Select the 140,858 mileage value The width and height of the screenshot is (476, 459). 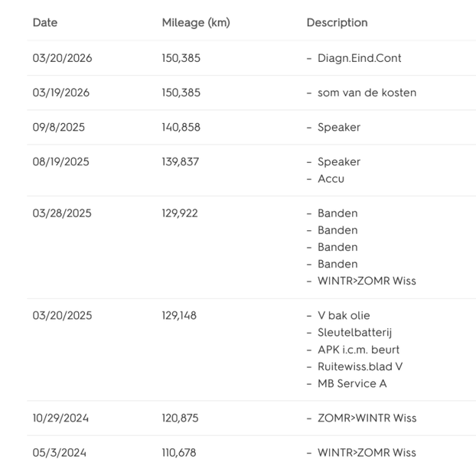(x=181, y=127)
